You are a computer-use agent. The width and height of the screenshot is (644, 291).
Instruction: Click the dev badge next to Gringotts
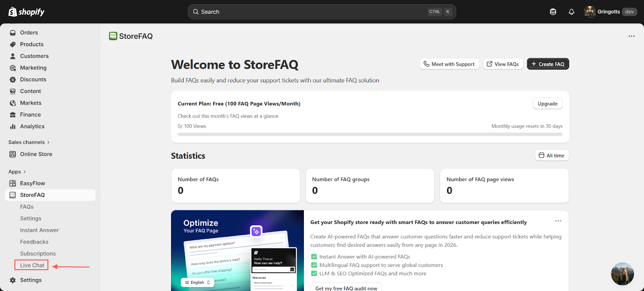pyautogui.click(x=630, y=12)
